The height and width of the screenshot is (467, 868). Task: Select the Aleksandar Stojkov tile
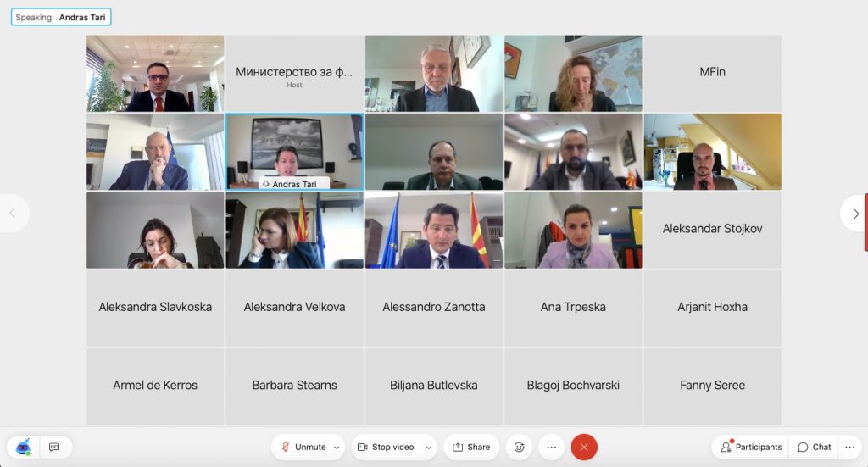[712, 231]
